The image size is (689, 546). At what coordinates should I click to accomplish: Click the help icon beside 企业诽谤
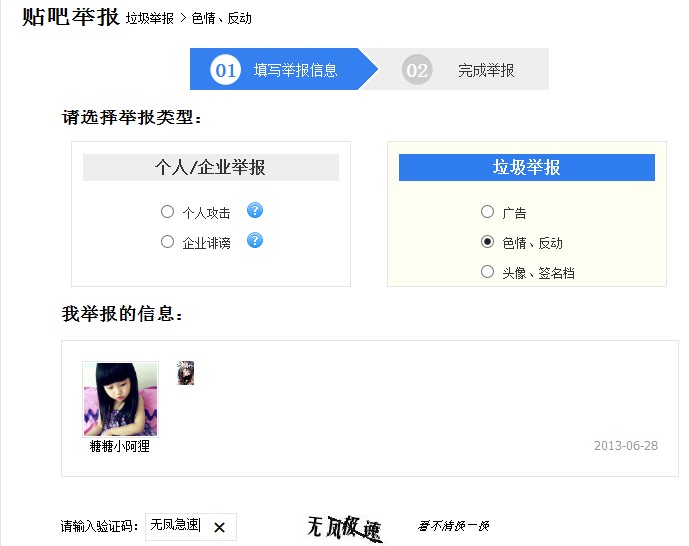pos(255,240)
